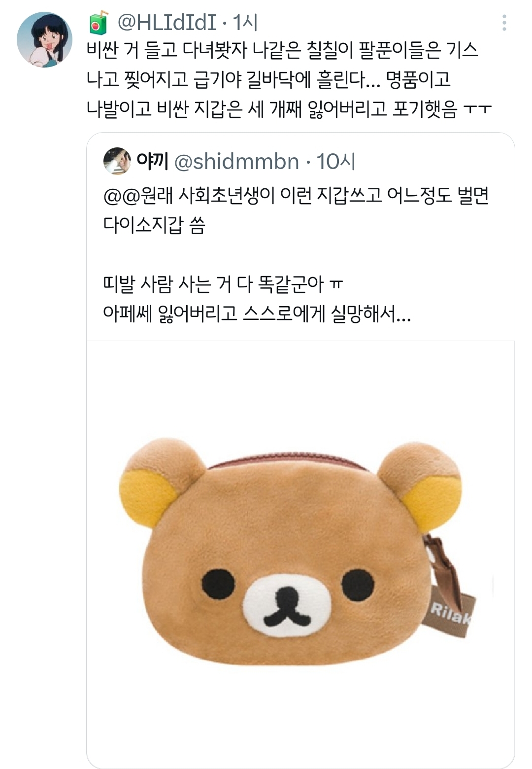Open the three-dot more options menu
Image resolution: width=532 pixels, height=769 pixels.
click(x=504, y=23)
